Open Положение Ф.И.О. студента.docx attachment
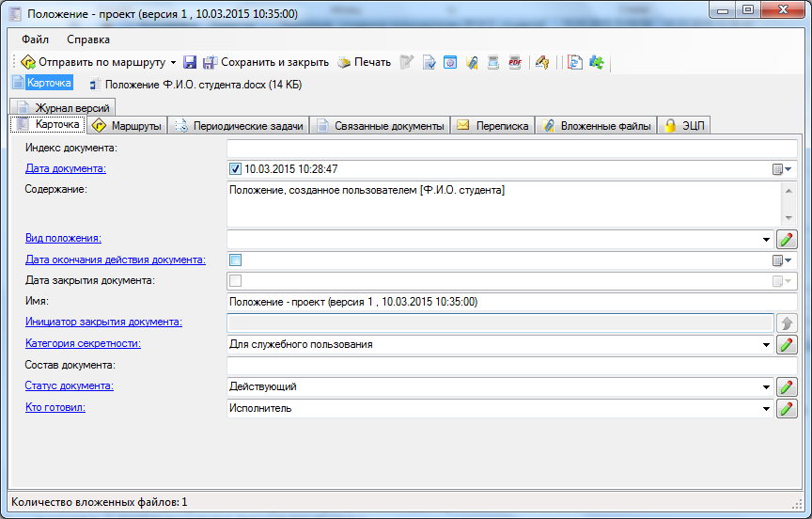The height and width of the screenshot is (519, 812). [195, 85]
